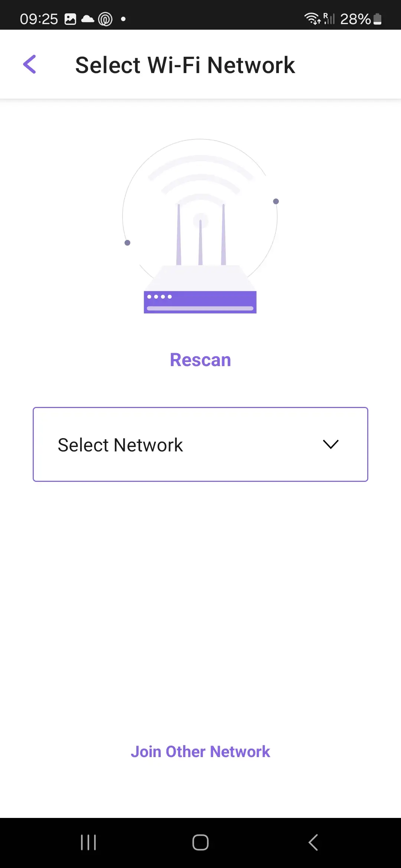Tap the Wi-Fi signal arcs above the antennas

tap(200, 178)
